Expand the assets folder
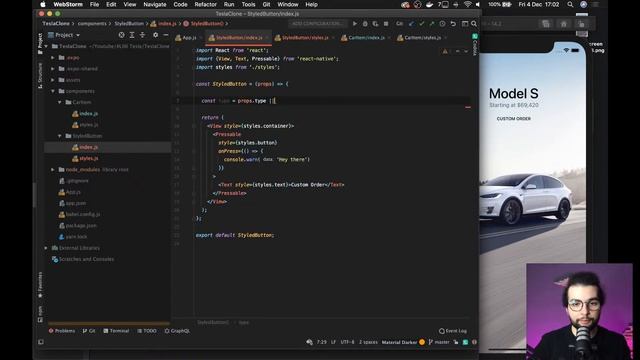The height and width of the screenshot is (360, 640). (x=53, y=80)
